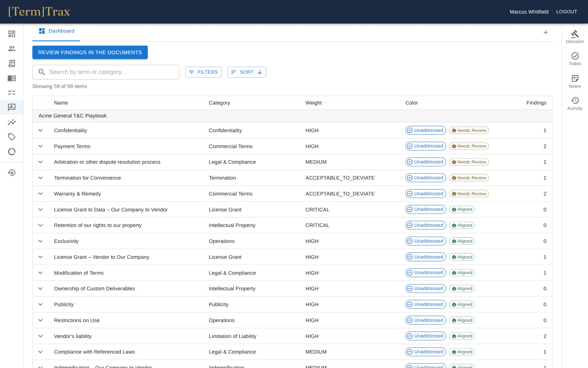The image size is (588, 368).
Task: Click the Needs Review chip for Warranty & Remedy
Action: (x=469, y=194)
